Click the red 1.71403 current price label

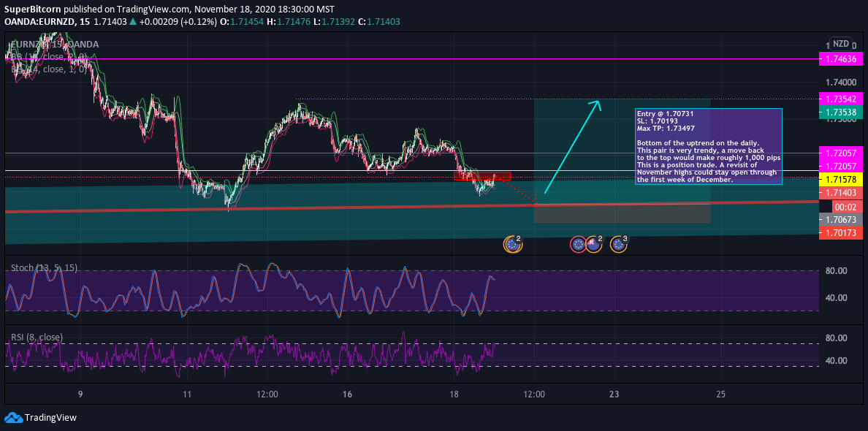pos(840,193)
